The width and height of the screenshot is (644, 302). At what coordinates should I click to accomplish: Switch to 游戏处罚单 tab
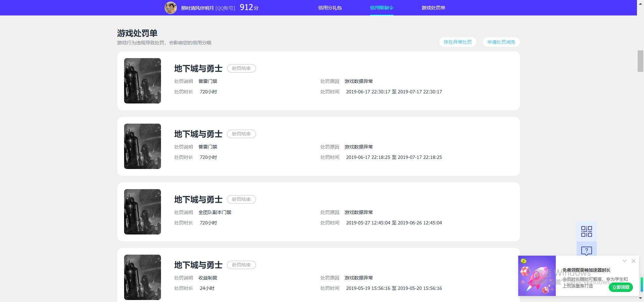433,8
